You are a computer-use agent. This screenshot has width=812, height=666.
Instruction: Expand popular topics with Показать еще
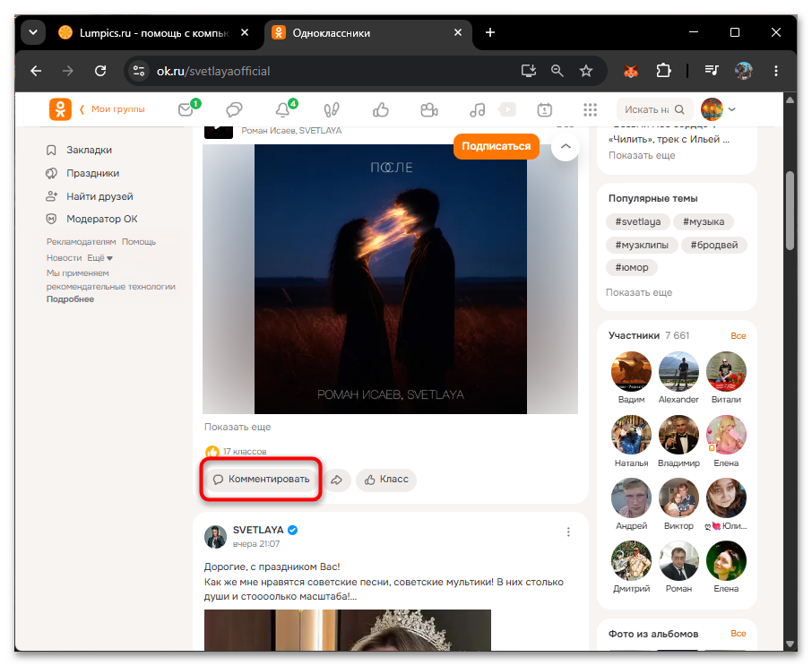[x=639, y=292]
